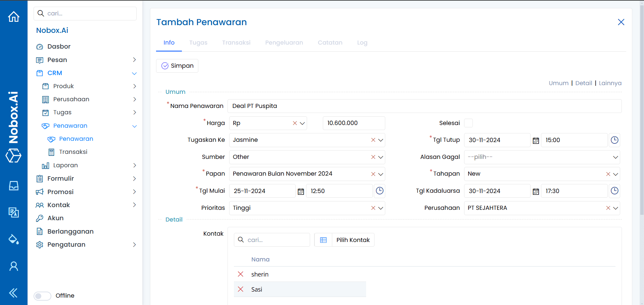Open the inbox tray icon in left rail

coord(13,186)
